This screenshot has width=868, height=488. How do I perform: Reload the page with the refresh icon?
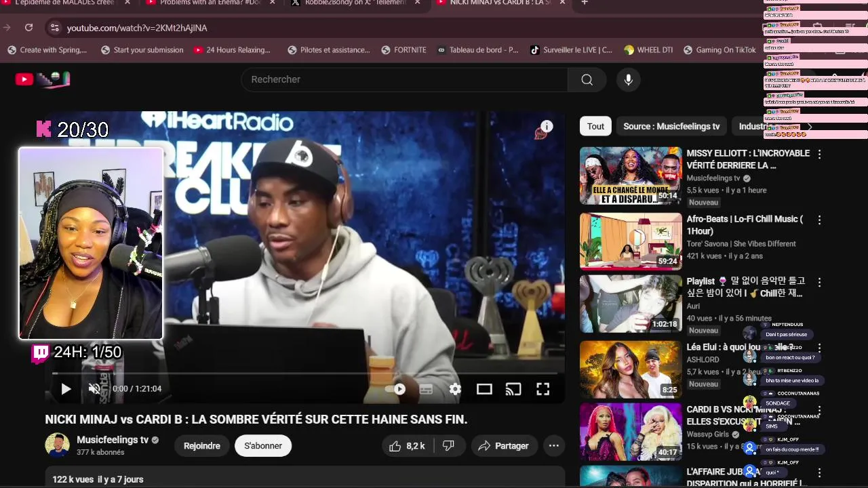tap(28, 28)
